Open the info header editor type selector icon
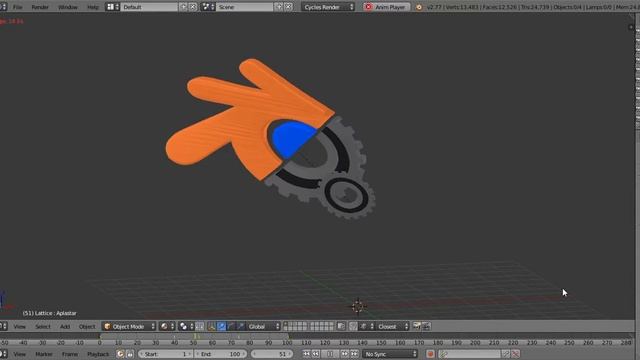 pyautogui.click(x=3, y=7)
